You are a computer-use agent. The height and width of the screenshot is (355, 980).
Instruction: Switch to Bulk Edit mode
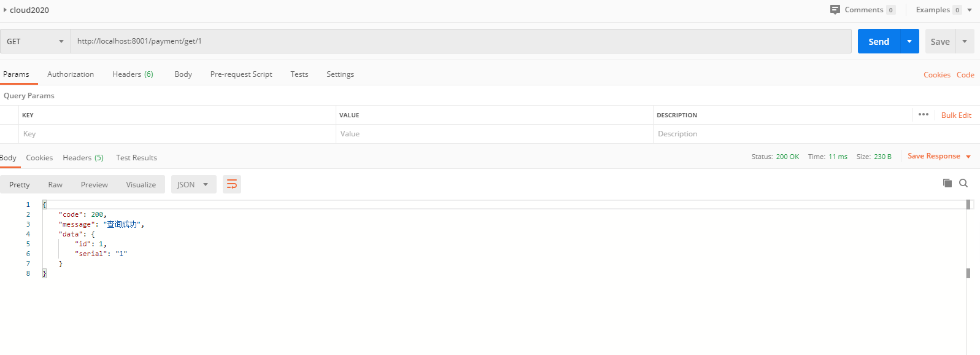coord(956,115)
